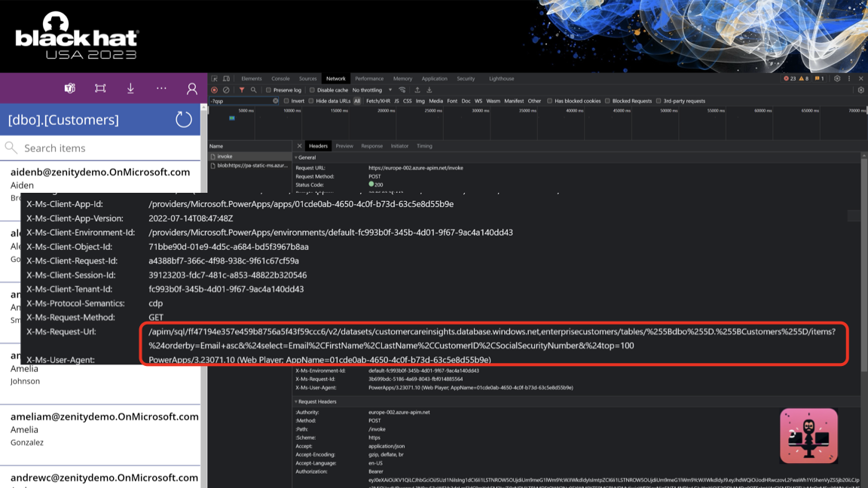Open the No throttling dropdown
The width and height of the screenshot is (868, 488).
click(372, 90)
